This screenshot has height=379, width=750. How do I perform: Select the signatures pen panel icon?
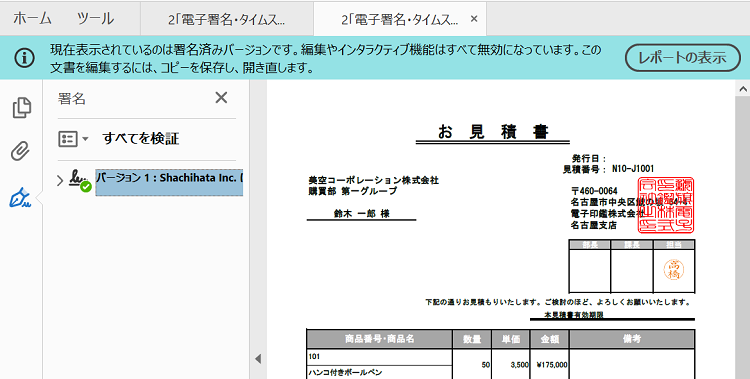tap(20, 198)
